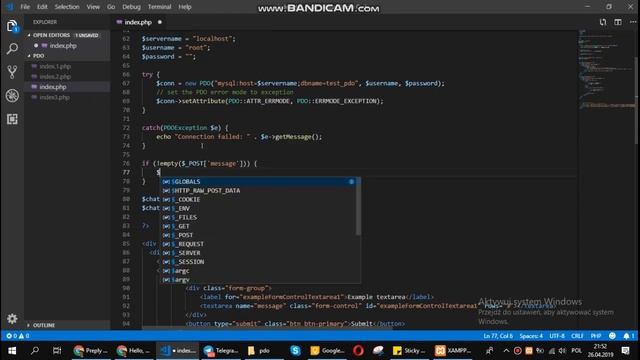Image resolution: width=640 pixels, height=360 pixels.
Task: Switch to Telegram on taskbar
Action: tap(221, 351)
